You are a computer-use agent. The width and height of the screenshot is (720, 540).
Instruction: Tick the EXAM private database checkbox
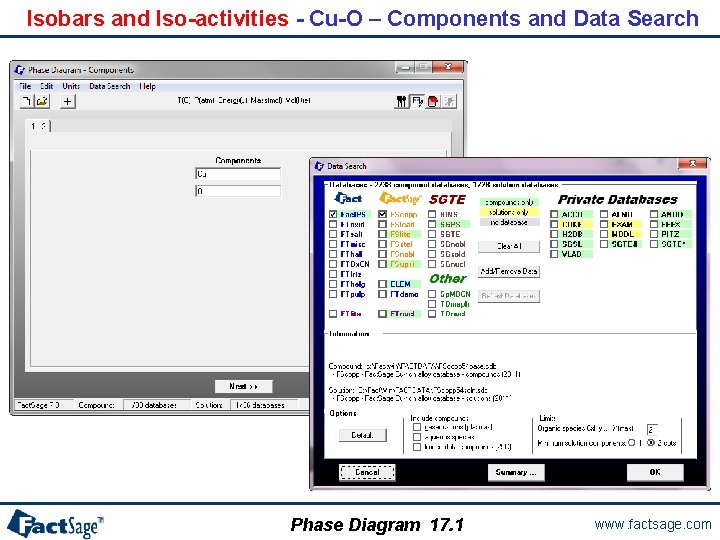(604, 225)
